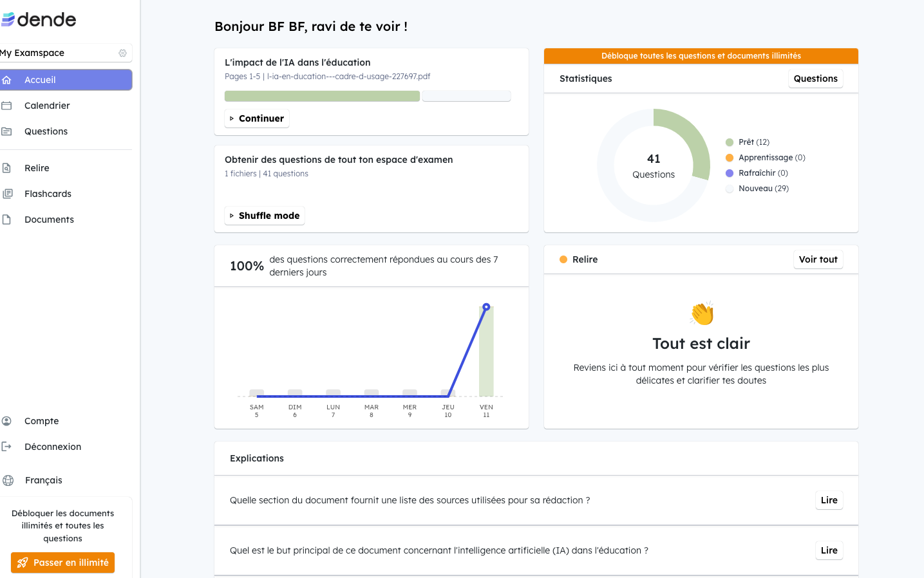Open examspace settings gear icon
This screenshot has height=578, width=924.
point(122,53)
